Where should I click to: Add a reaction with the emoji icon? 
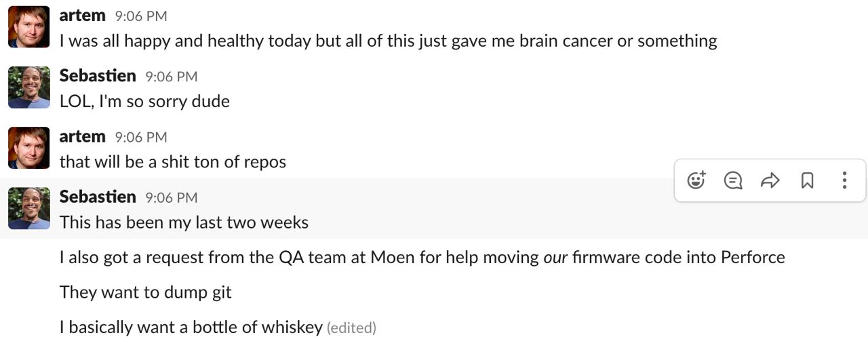(696, 180)
